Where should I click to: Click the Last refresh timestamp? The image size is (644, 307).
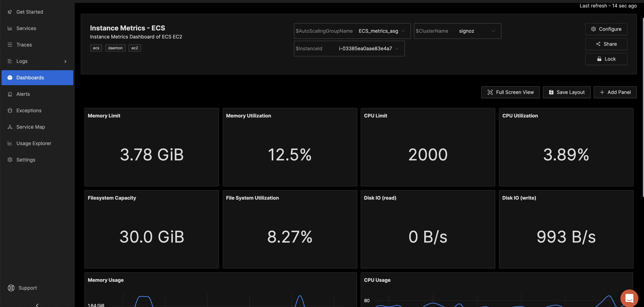pyautogui.click(x=608, y=6)
